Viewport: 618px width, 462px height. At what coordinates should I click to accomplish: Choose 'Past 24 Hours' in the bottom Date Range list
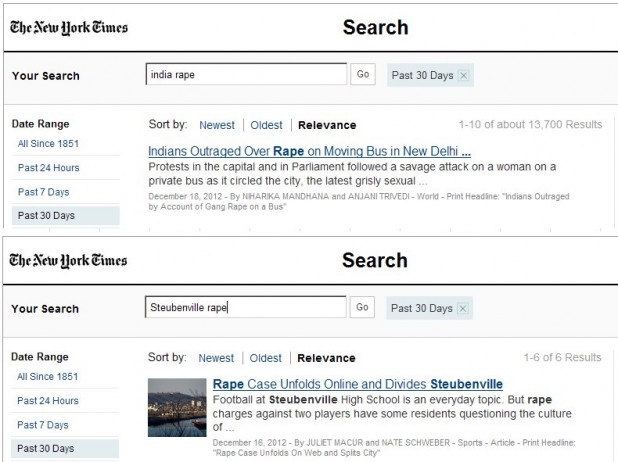coord(48,401)
